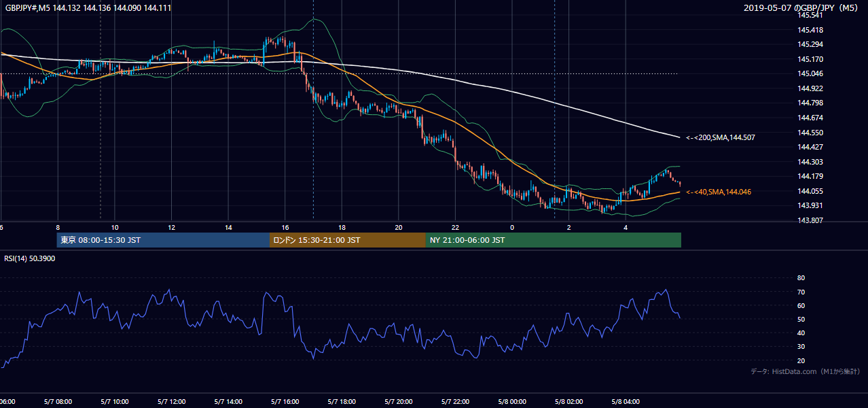The height and width of the screenshot is (408, 868).
Task: Click hour tick '18' under price chart
Action: (x=342, y=227)
